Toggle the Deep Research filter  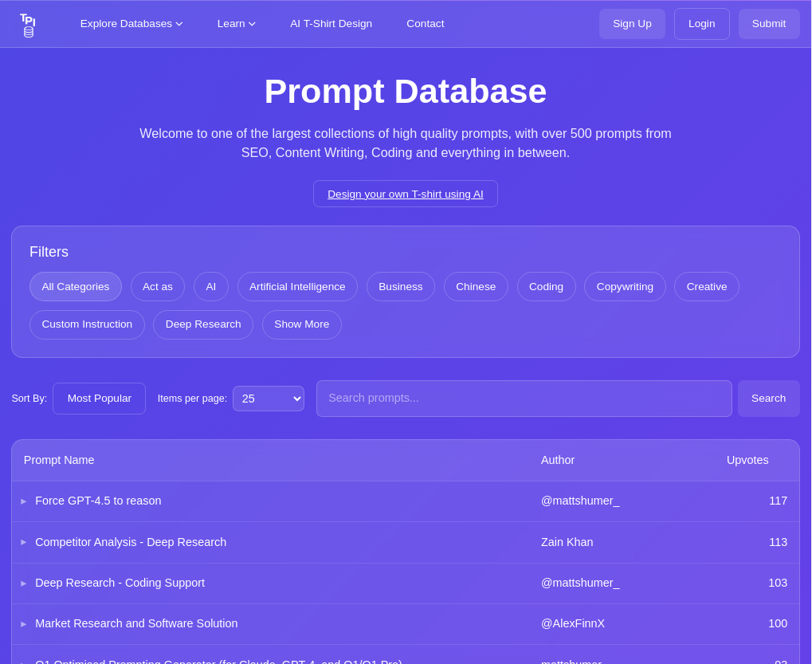(x=203, y=324)
